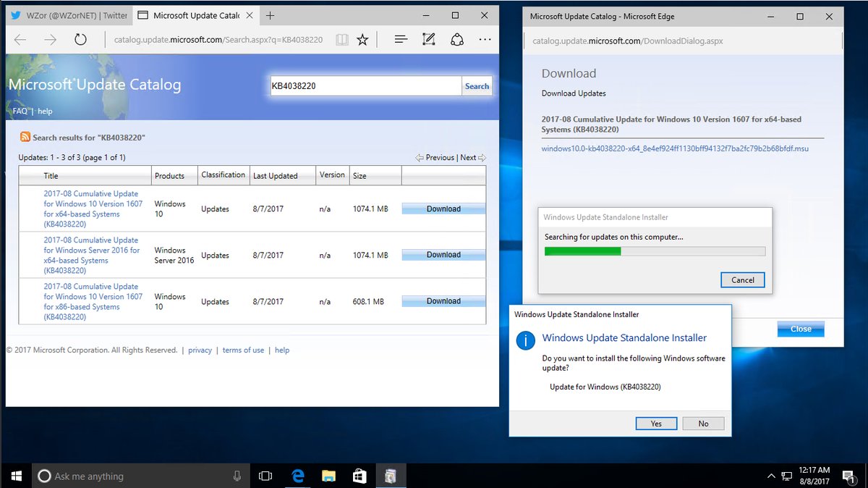Image resolution: width=868 pixels, height=488 pixels.
Task: Open Edge's More actions menu
Action: pyautogui.click(x=485, y=40)
